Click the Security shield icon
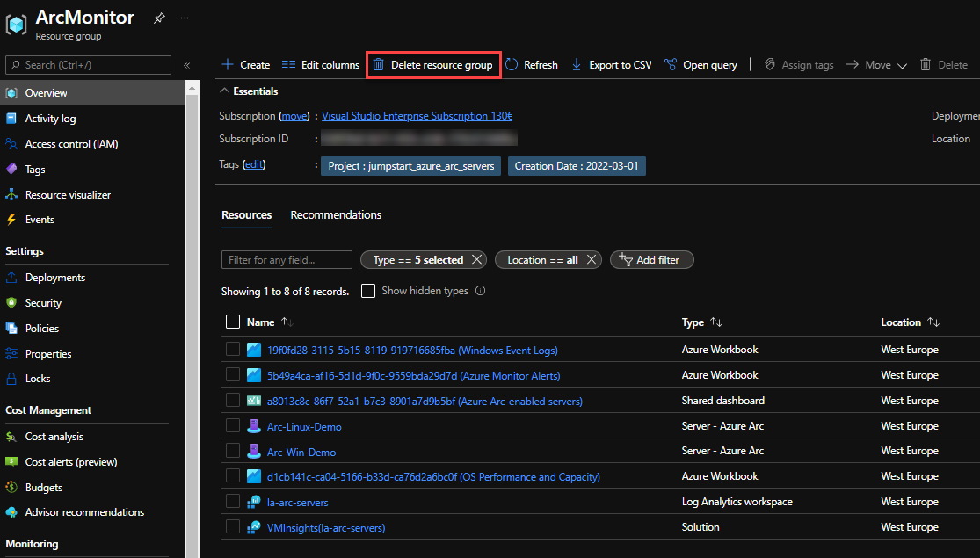The height and width of the screenshot is (558, 980). tap(11, 302)
